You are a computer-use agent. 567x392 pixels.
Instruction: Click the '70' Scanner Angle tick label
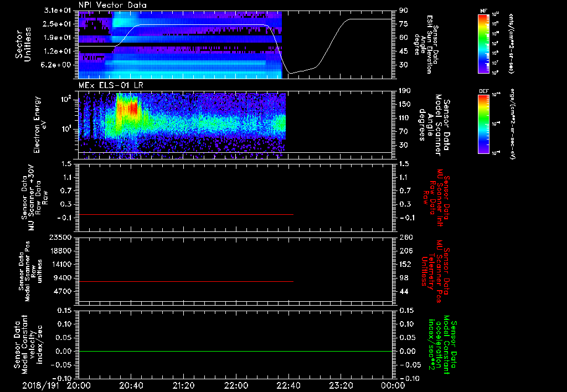pyautogui.click(x=404, y=132)
